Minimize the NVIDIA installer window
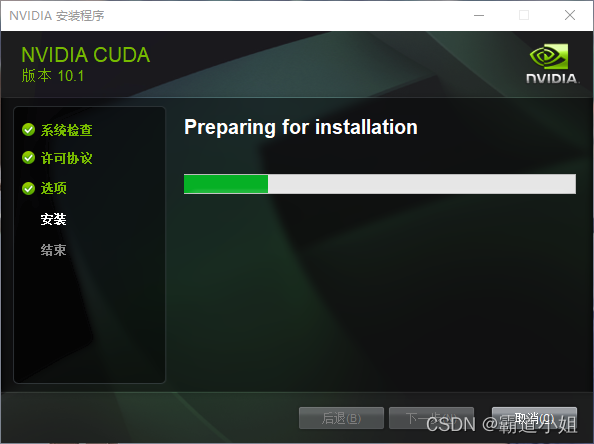Image resolution: width=594 pixels, height=444 pixels. tap(479, 16)
